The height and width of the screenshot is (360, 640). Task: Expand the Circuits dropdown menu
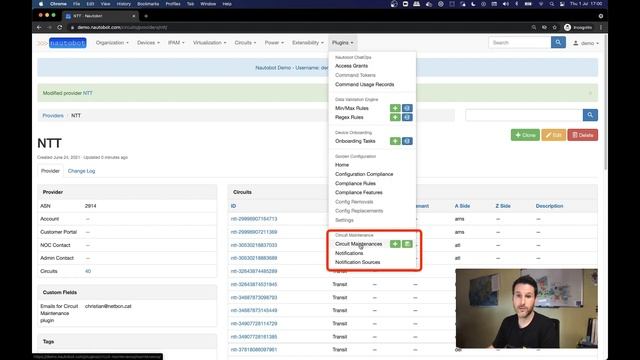(x=245, y=43)
